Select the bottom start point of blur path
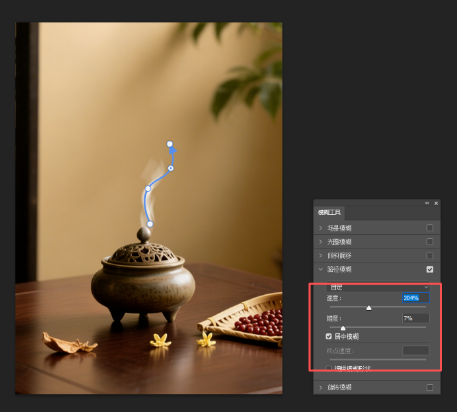Image resolution: width=457 pixels, height=412 pixels. pyautogui.click(x=150, y=224)
